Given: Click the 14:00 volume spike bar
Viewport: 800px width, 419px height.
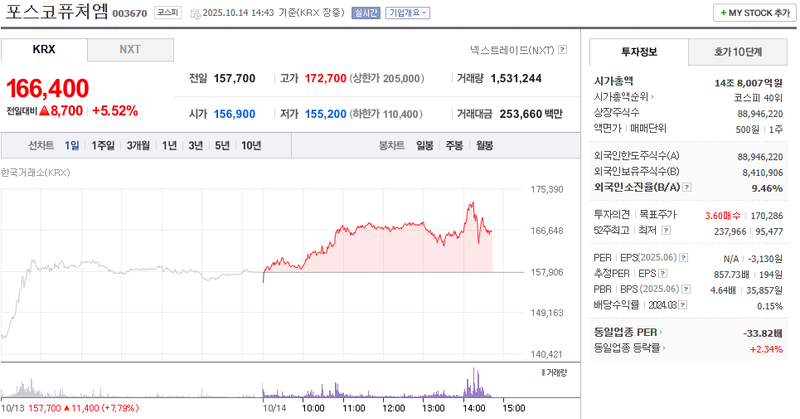Looking at the screenshot, I should 468,383.
